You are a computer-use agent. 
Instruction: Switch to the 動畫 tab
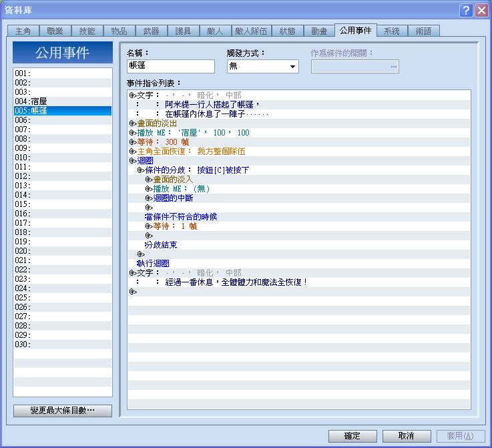319,31
